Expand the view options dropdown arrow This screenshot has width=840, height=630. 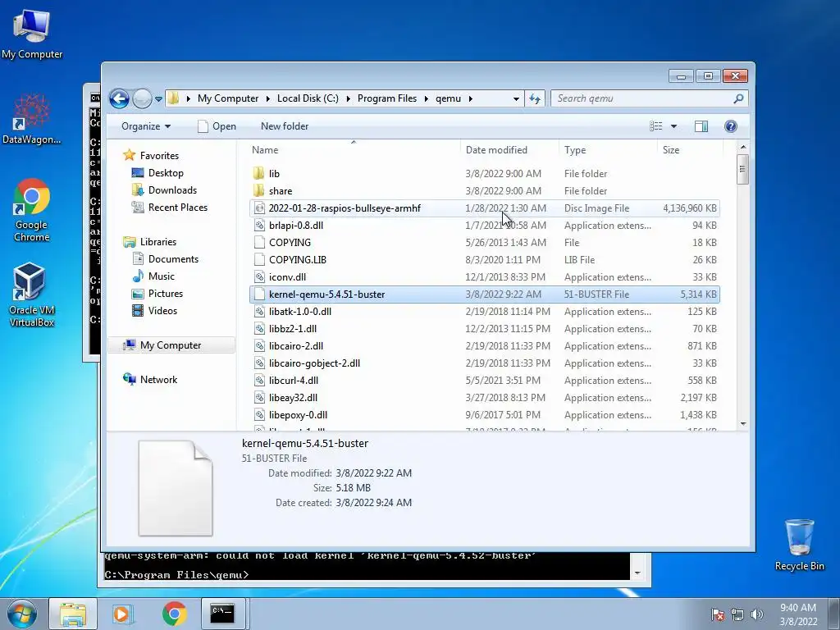pos(674,126)
